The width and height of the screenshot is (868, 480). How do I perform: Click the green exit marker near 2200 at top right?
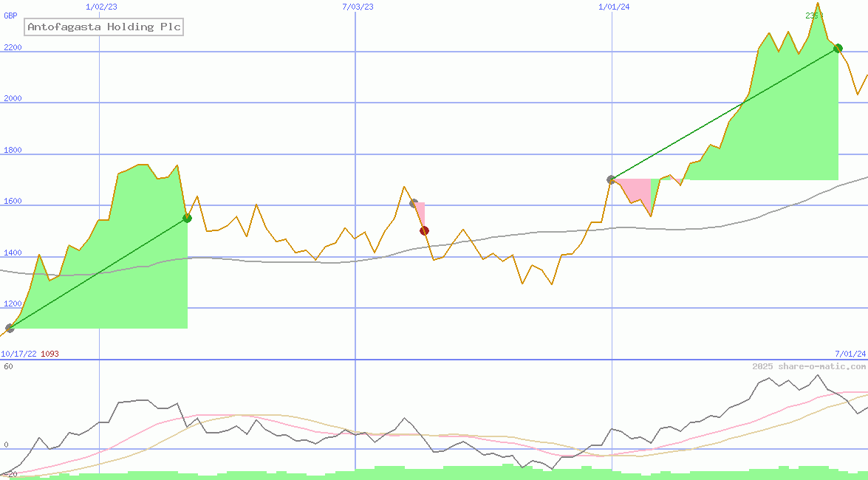838,49
